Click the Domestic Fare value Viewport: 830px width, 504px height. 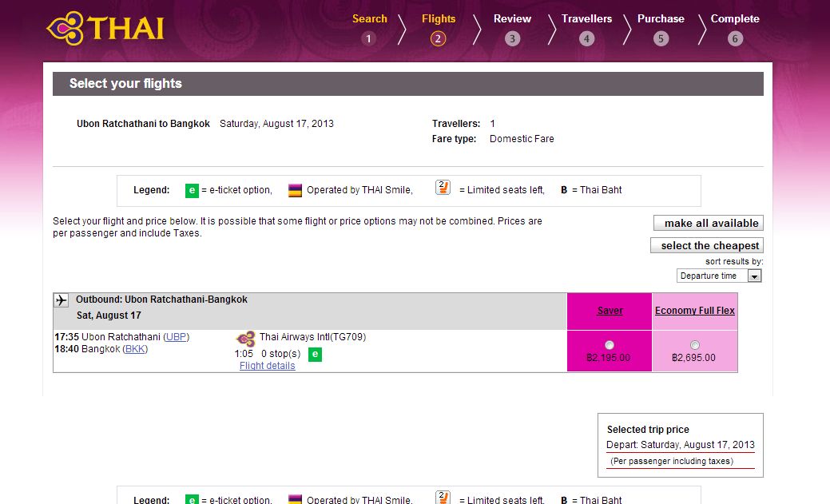pos(522,139)
